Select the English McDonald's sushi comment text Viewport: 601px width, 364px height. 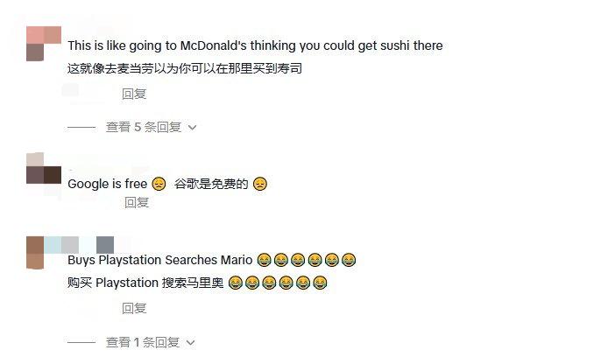(255, 45)
